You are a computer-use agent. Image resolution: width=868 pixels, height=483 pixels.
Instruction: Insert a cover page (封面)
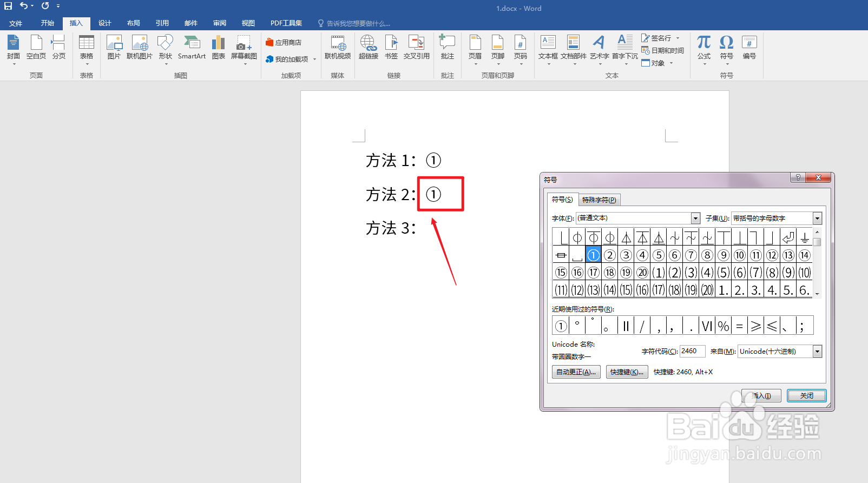click(x=14, y=50)
